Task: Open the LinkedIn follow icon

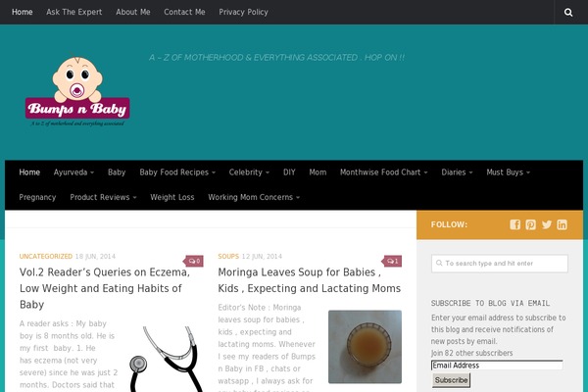Action: pos(563,224)
